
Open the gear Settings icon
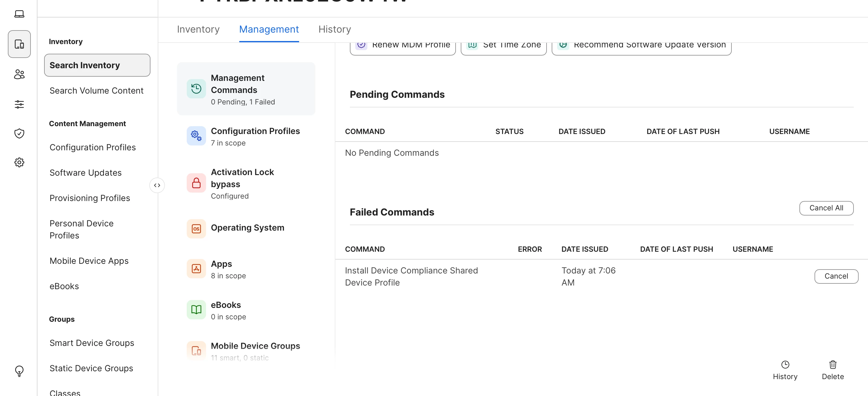[x=19, y=162]
